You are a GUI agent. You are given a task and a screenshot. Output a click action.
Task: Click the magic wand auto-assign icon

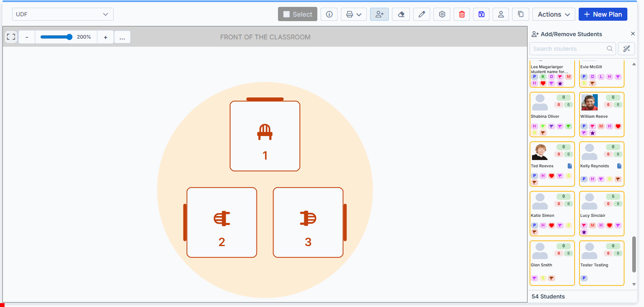coord(626,49)
